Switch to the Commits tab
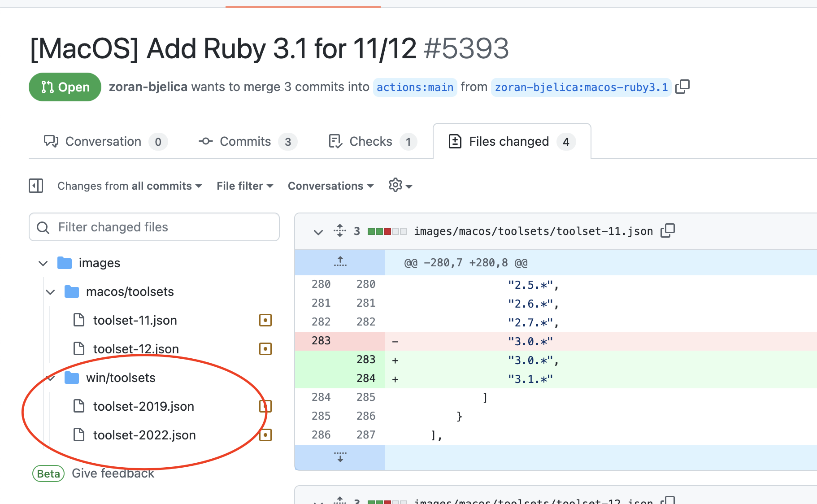 click(x=246, y=141)
